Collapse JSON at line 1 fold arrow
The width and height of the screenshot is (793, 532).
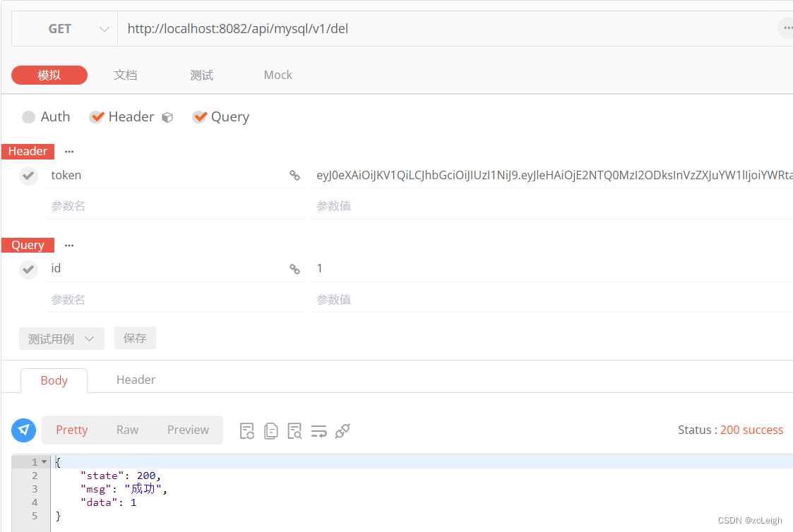(44, 461)
